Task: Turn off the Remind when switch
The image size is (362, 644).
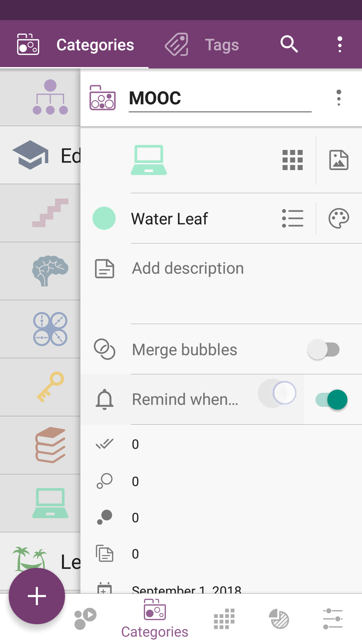Action: click(331, 399)
